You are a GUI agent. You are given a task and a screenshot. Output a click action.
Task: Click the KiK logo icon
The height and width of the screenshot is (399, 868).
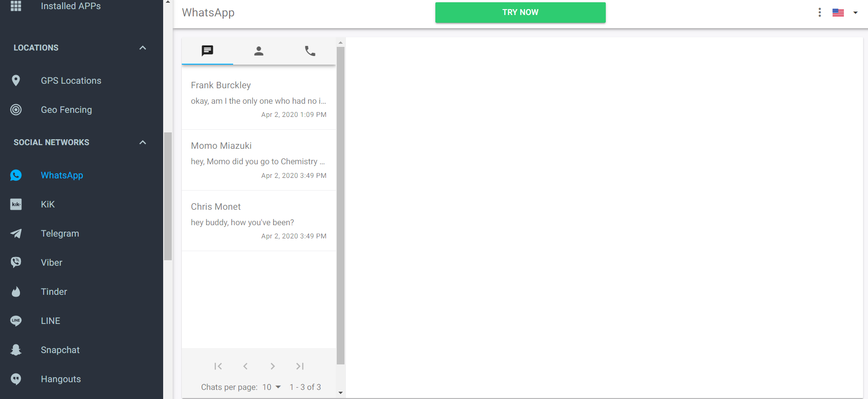pos(16,204)
